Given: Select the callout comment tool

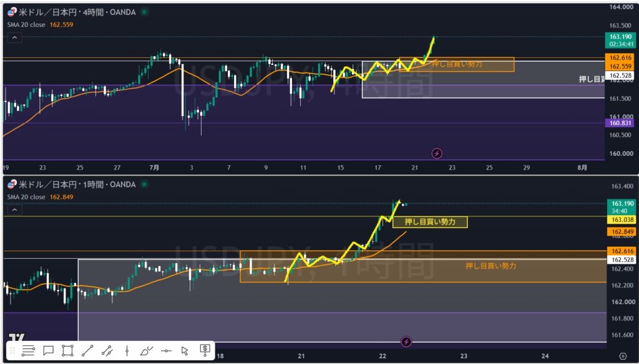Looking at the screenshot, I should 48,350.
